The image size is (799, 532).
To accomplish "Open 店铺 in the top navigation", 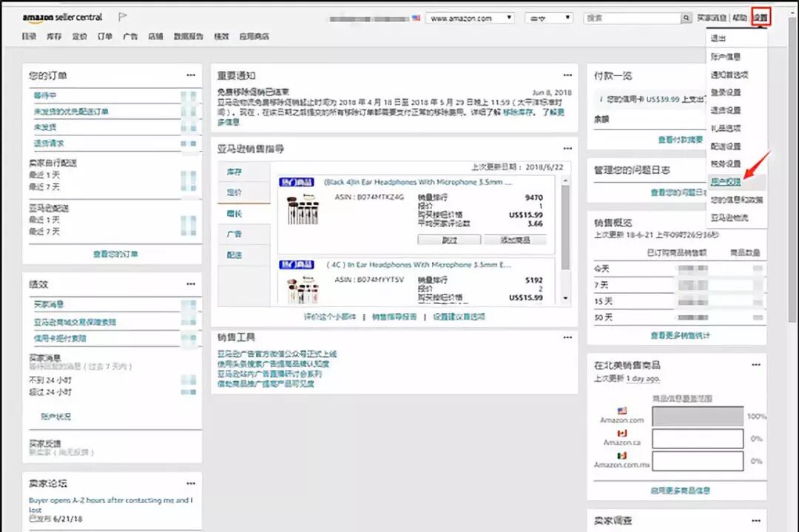I will pyautogui.click(x=155, y=36).
